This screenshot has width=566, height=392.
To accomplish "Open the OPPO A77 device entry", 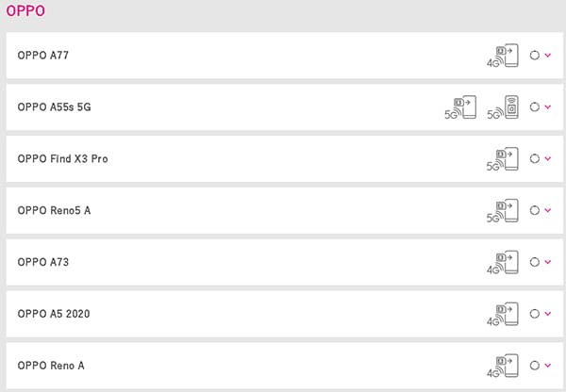I will tap(285, 56).
